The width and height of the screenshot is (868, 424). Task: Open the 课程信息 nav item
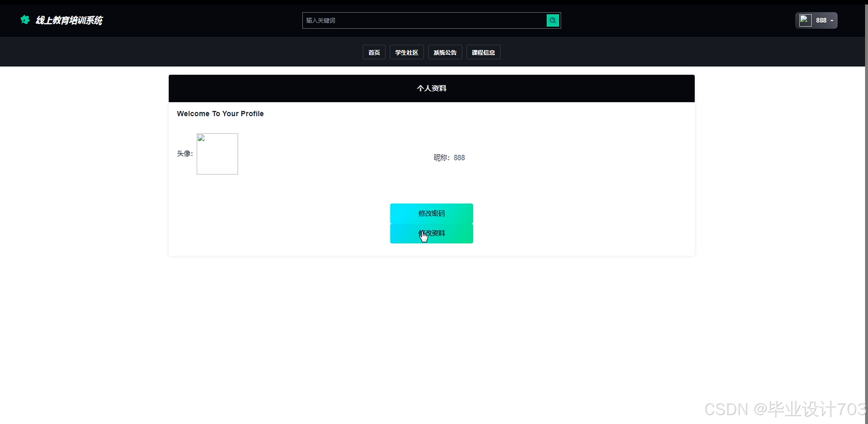(483, 53)
